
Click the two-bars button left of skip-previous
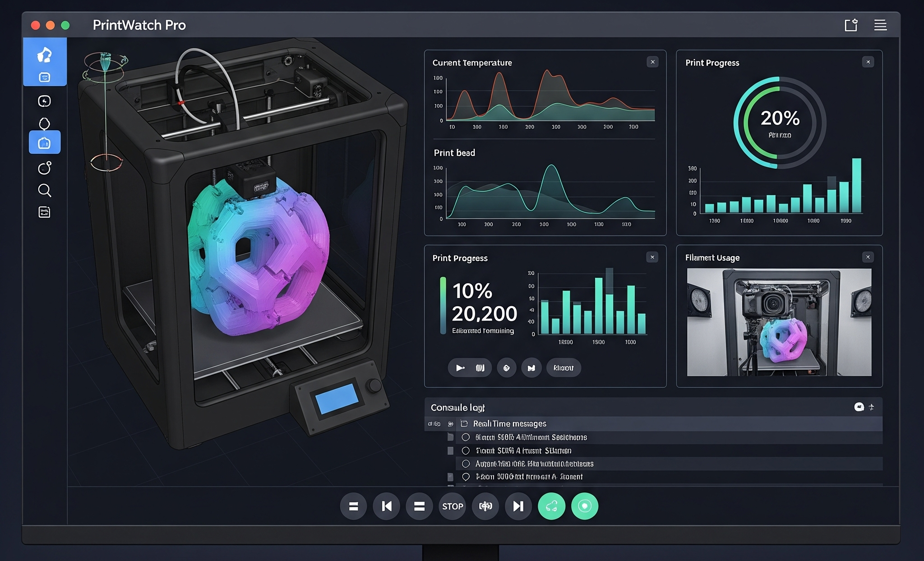pyautogui.click(x=354, y=506)
